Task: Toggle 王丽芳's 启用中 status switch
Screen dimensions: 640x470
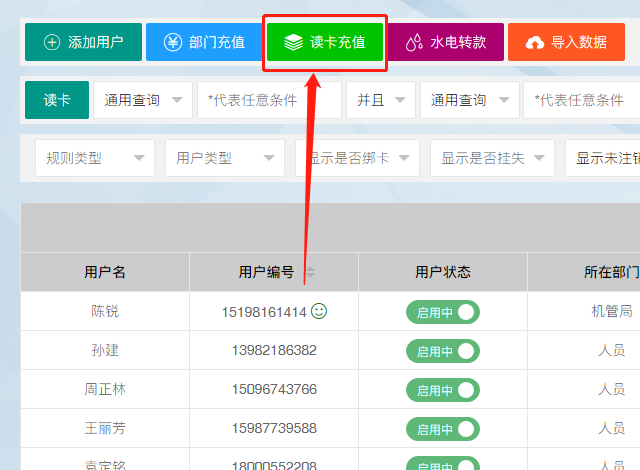Action: pos(442,429)
